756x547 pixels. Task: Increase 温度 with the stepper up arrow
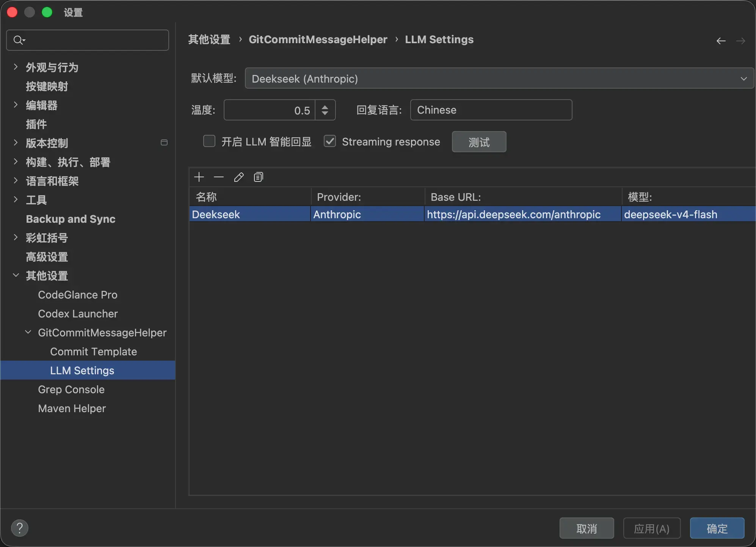point(325,107)
